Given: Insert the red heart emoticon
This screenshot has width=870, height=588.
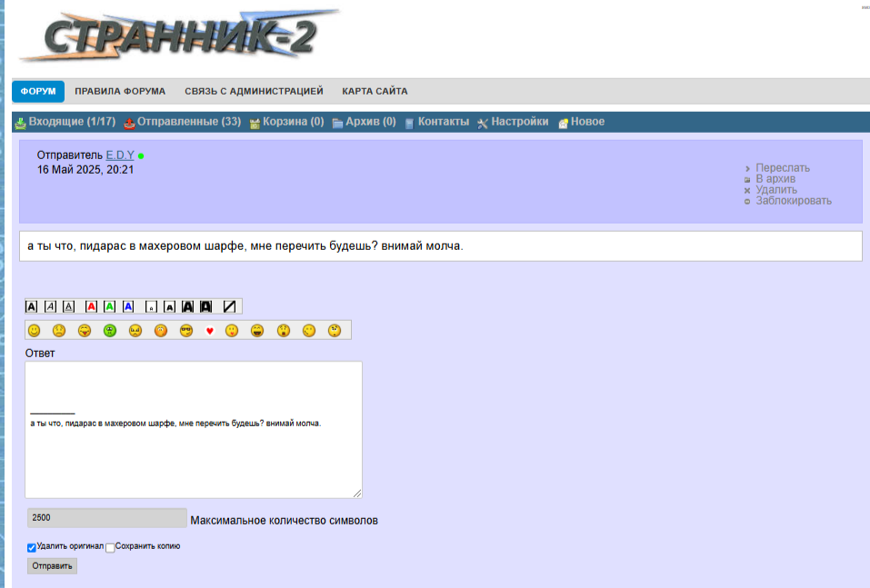Looking at the screenshot, I should coord(210,331).
